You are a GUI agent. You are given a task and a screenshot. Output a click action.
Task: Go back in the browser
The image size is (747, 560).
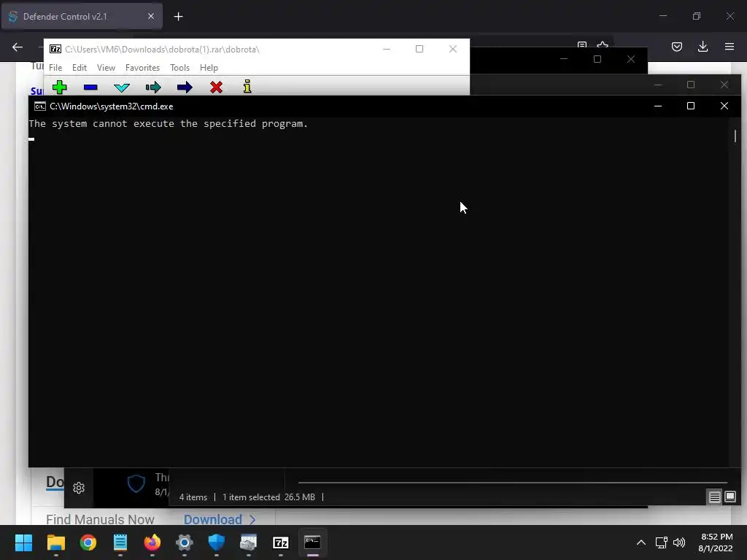coord(18,47)
